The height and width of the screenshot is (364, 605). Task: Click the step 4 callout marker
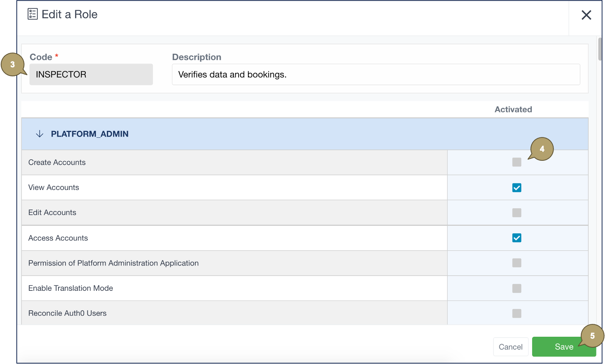pos(542,149)
